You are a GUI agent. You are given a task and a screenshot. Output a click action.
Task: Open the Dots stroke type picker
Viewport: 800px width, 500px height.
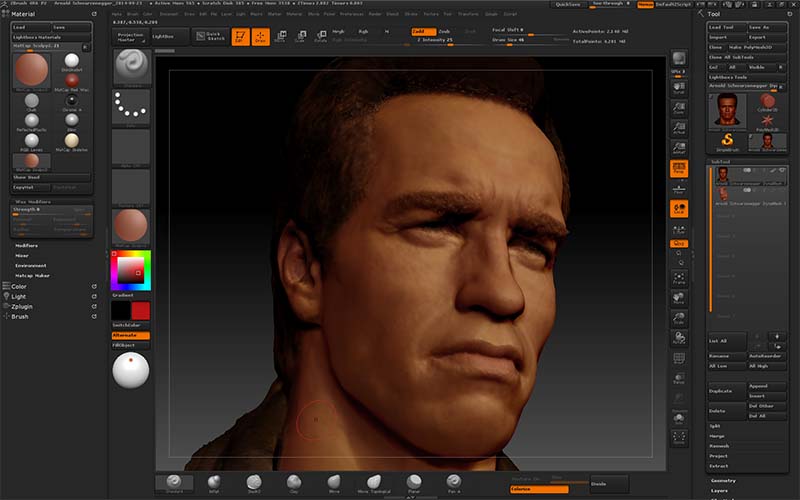tap(131, 108)
